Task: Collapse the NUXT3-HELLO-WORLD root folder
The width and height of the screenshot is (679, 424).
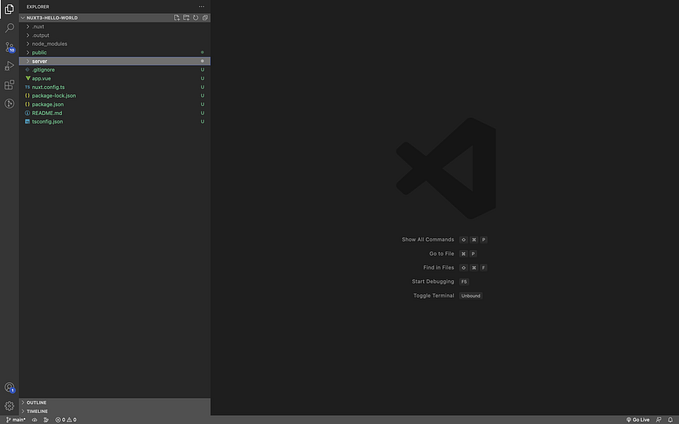Action: [x=115, y=18]
